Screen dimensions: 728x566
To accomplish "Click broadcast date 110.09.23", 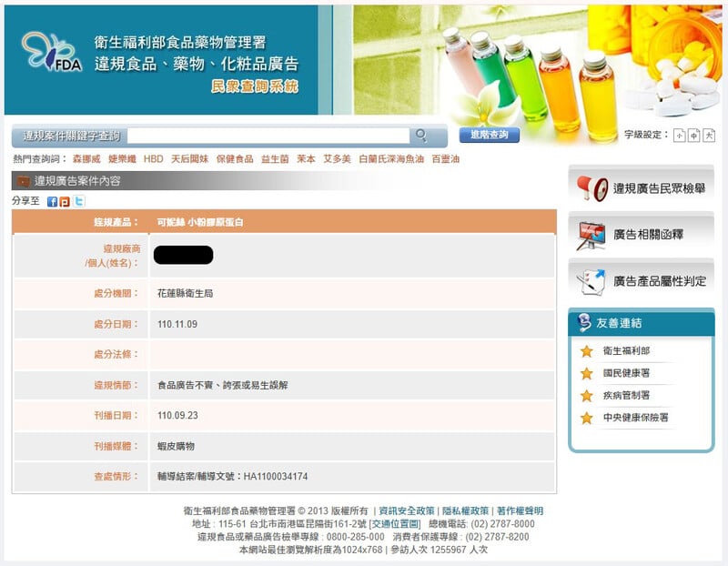I will (177, 416).
